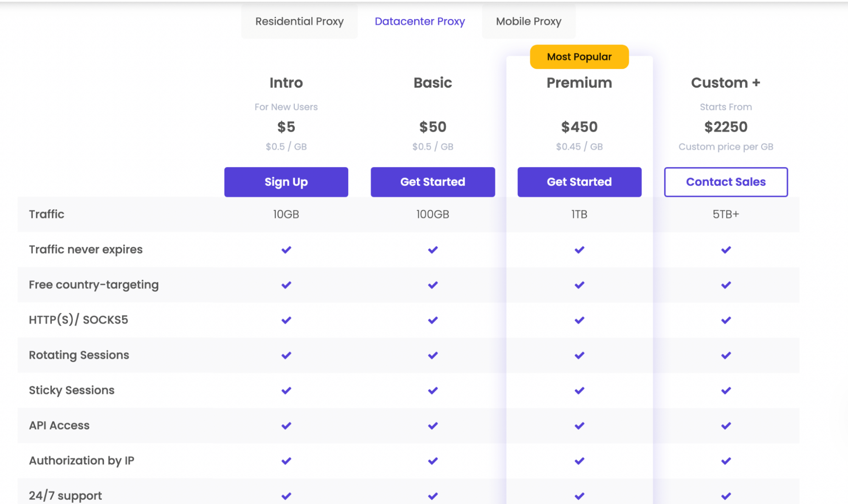Viewport: 848px width, 504px height.
Task: Click the Intro plan 10GB traffic value
Action: (x=286, y=214)
